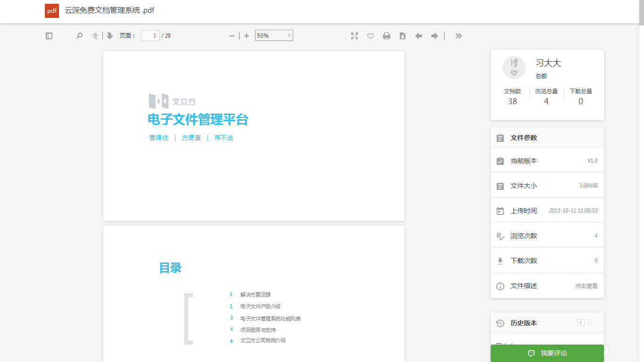Click contents entry 电子文件管理系统功能列表
Screen dimensions: 644x362
(271, 319)
